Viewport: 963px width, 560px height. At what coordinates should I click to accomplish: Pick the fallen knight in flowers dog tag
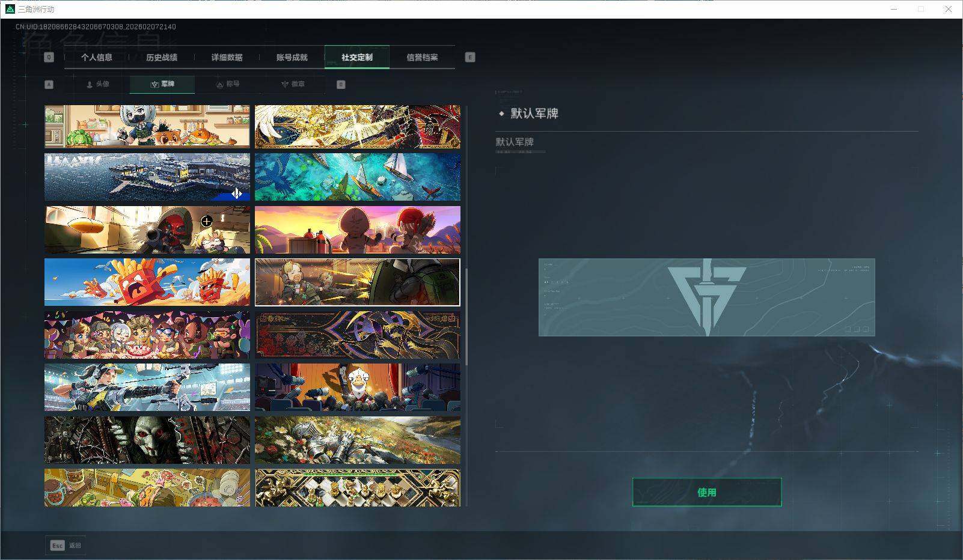(x=358, y=440)
